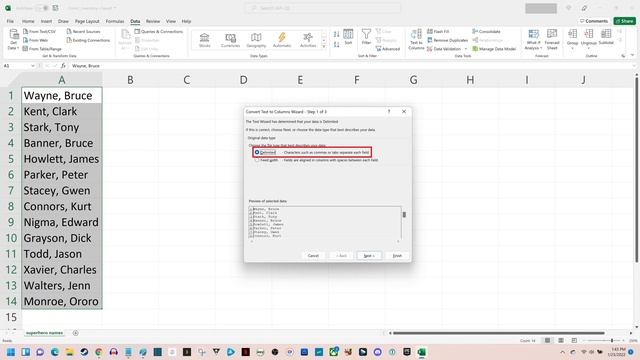Viewport: 640px width, 360px height.
Task: Toggle the Filter funnel icon
Action: pos(367,37)
